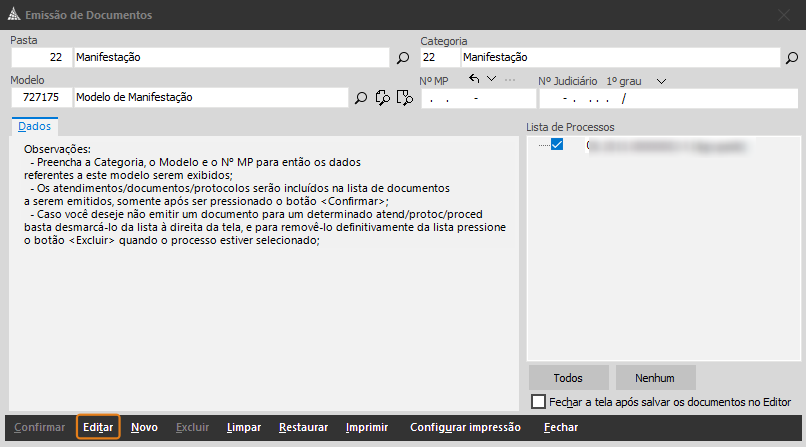This screenshot has width=806, height=447.
Task: Click the Nº MP input field
Action: [x=479, y=99]
